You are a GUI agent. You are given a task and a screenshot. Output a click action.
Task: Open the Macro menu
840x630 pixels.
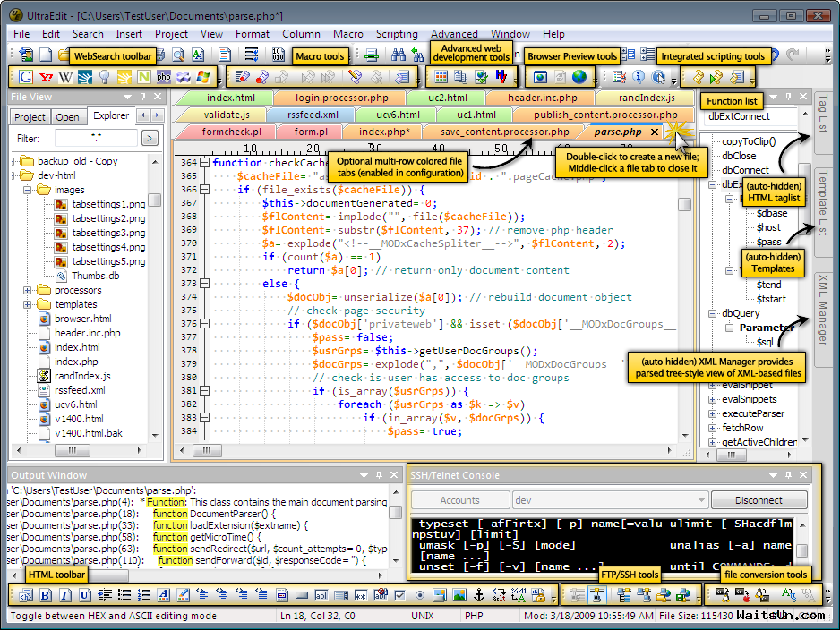pos(347,33)
